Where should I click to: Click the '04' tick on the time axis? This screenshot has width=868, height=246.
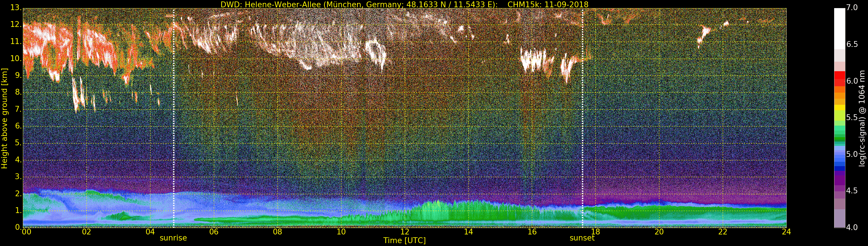click(150, 232)
